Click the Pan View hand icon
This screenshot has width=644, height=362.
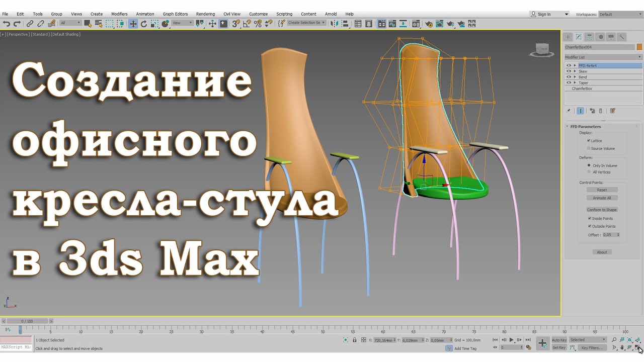(622, 347)
